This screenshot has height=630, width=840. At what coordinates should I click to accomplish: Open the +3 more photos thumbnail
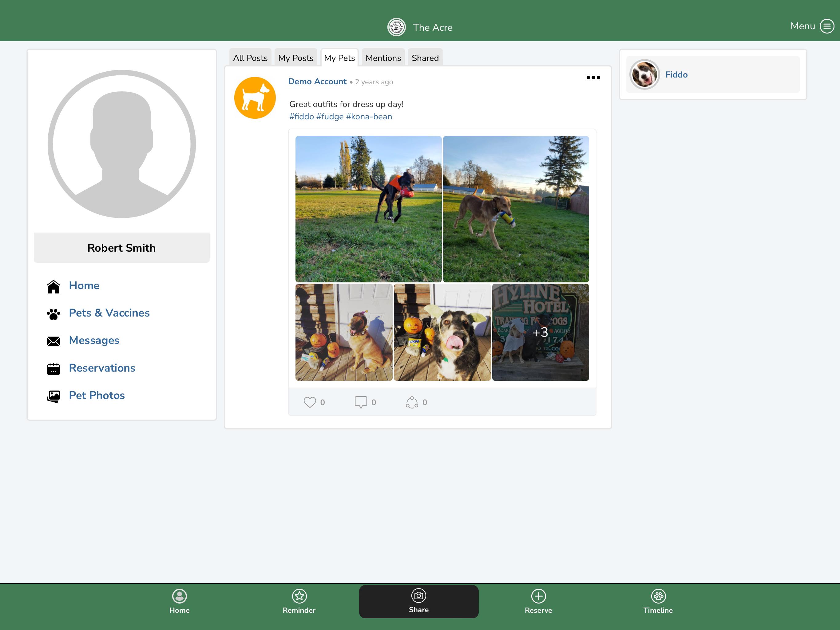(541, 332)
